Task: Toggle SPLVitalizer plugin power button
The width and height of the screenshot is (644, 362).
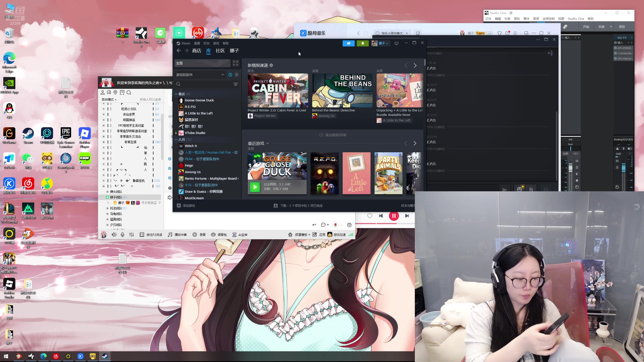Action: point(615,59)
